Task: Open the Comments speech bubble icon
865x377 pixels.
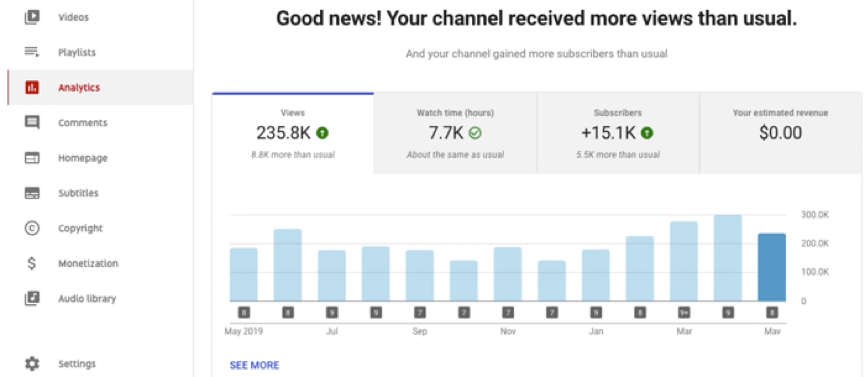Action: pos(32,123)
